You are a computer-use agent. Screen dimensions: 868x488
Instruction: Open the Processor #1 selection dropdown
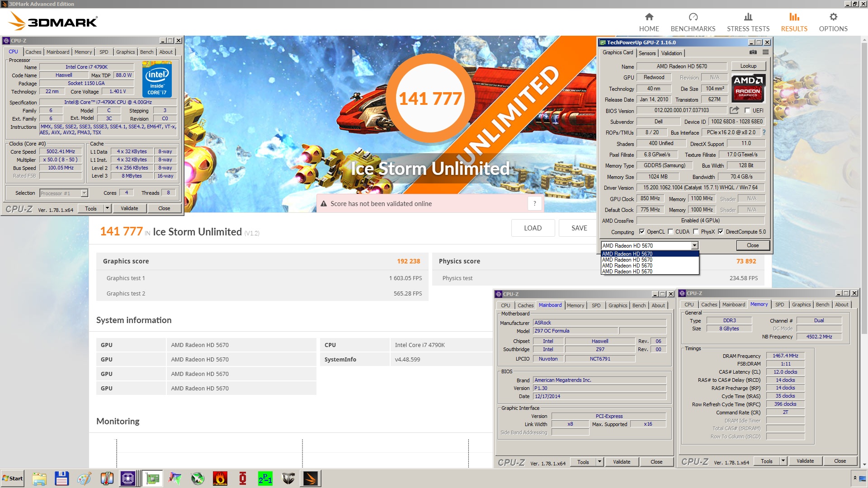tap(84, 193)
